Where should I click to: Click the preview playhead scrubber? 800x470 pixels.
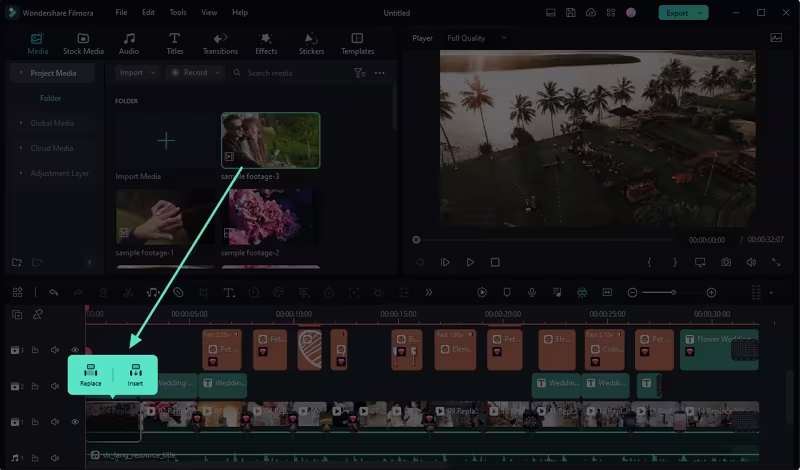click(416, 240)
